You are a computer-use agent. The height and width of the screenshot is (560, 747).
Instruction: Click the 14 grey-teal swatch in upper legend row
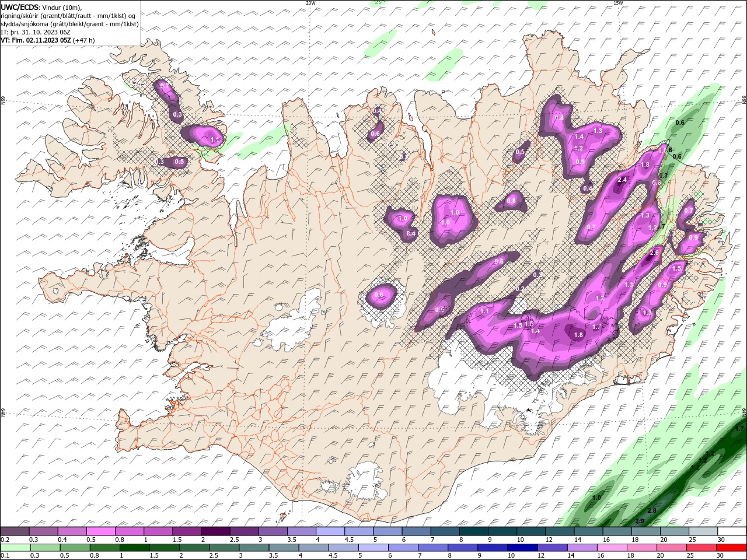point(588,531)
